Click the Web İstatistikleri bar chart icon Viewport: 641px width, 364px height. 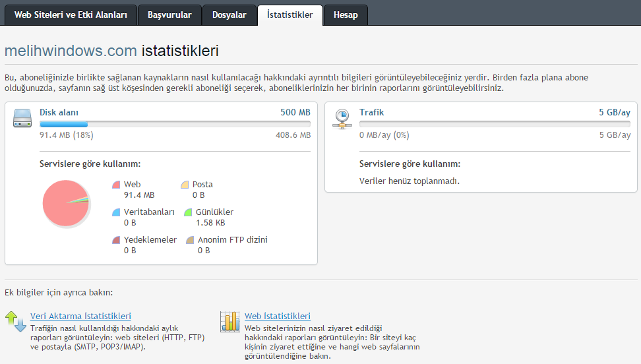(x=229, y=321)
